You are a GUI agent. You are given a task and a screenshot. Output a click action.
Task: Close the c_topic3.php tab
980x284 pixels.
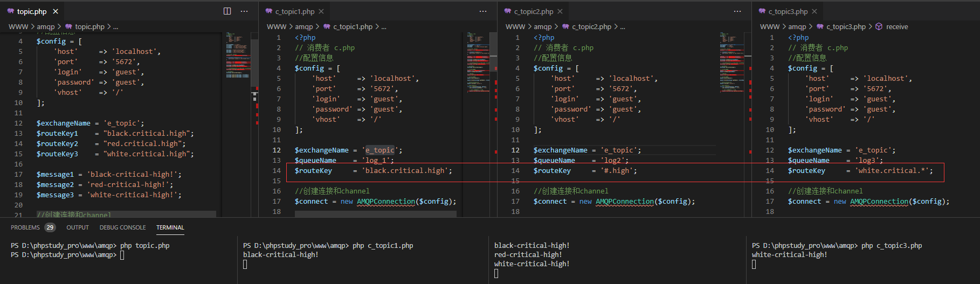(x=815, y=11)
